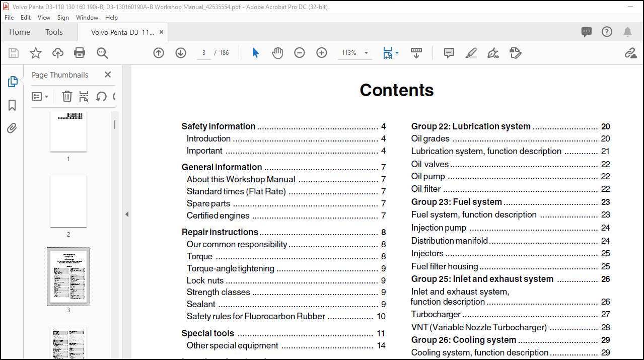Image resolution: width=644 pixels, height=360 pixels.
Task: Open the zoom level 113% dropdown
Action: [x=366, y=53]
